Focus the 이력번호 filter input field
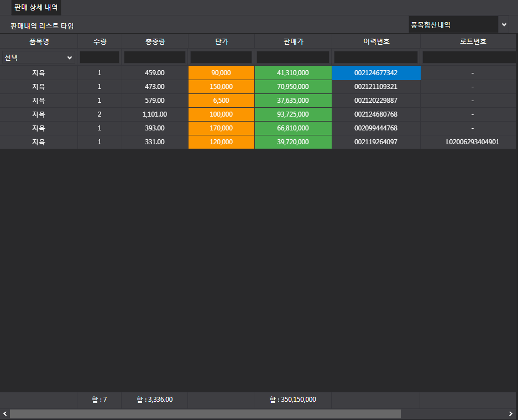 [x=376, y=57]
